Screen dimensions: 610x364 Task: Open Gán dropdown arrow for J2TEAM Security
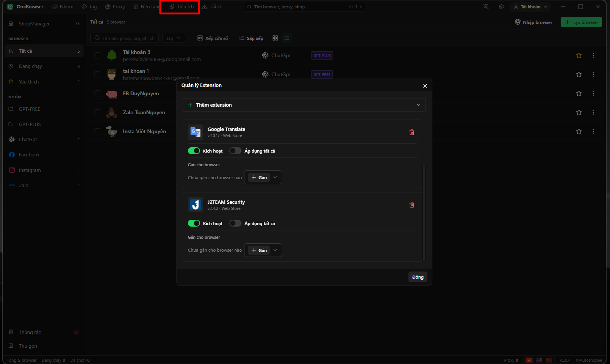tap(276, 250)
